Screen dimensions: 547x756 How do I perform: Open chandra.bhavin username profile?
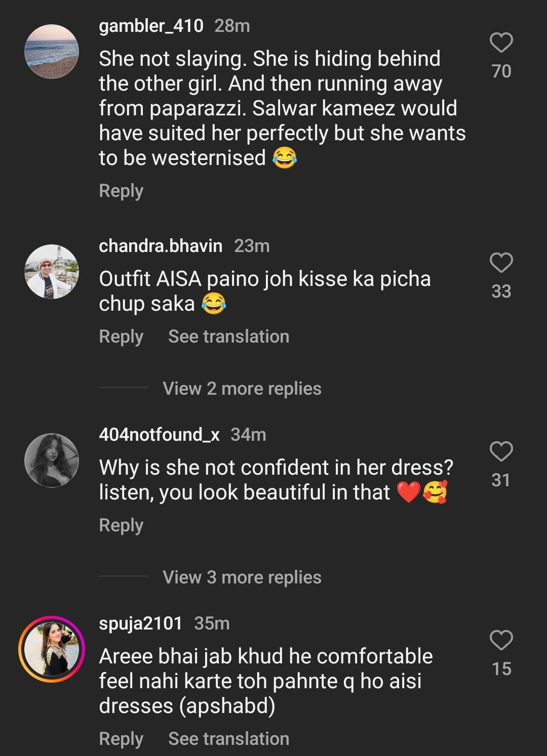pos(161,246)
